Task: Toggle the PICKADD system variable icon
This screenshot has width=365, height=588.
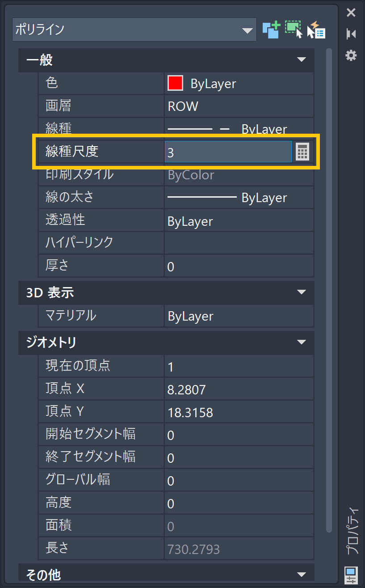Action: click(x=271, y=30)
